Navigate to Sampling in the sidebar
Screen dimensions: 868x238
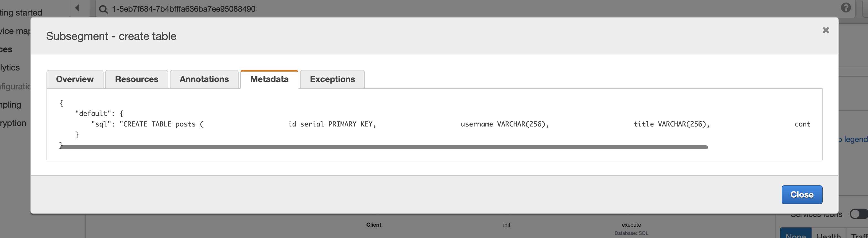coord(11,105)
